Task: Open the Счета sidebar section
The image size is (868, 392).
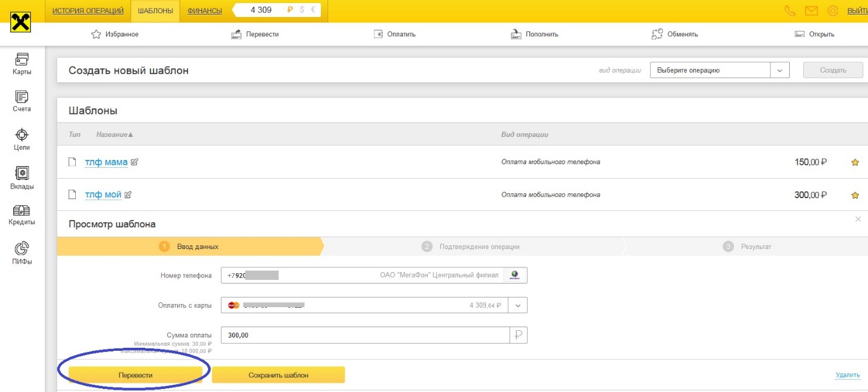Action: 22,102
